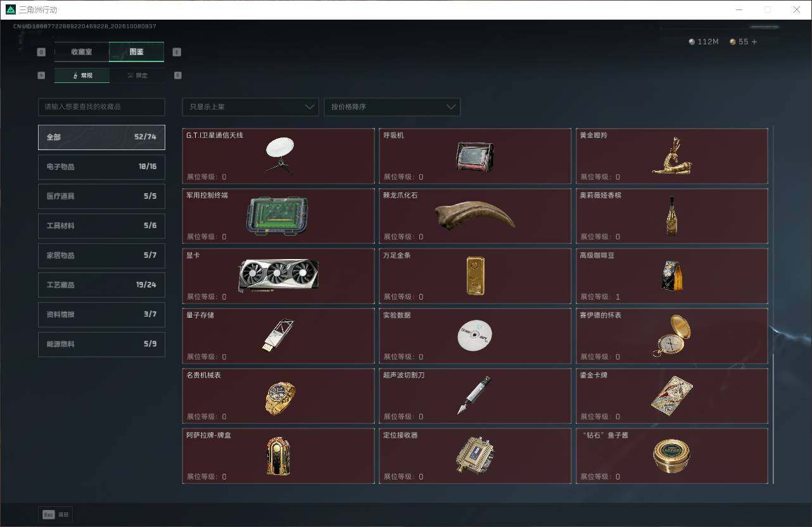This screenshot has width=812, height=527.
Task: Add currency with the plus icon
Action: coord(754,42)
